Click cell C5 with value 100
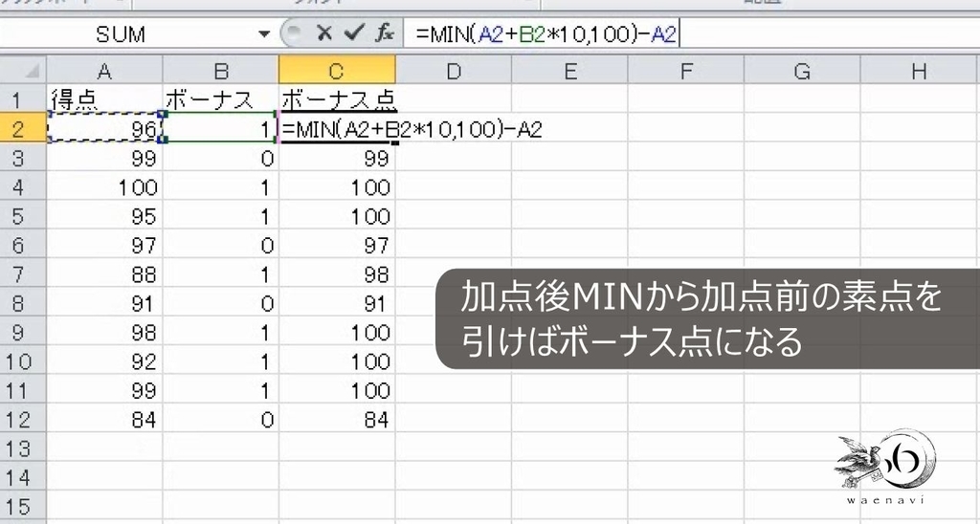 coord(337,216)
